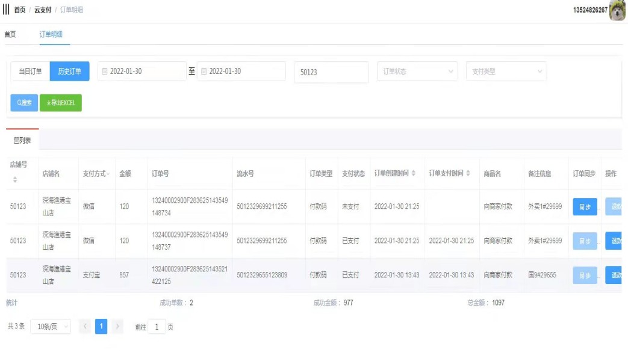
Task: Go to previous page arrow
Action: pyautogui.click(x=85, y=327)
